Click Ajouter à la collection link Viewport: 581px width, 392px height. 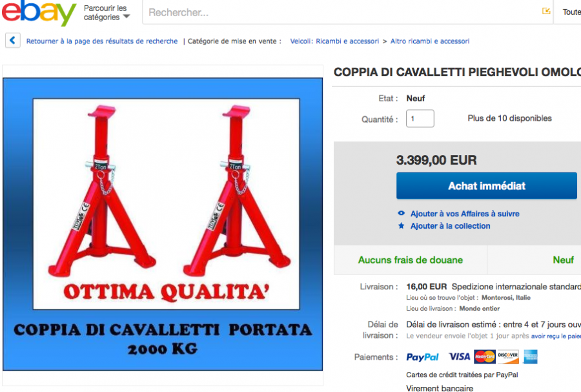click(x=450, y=225)
